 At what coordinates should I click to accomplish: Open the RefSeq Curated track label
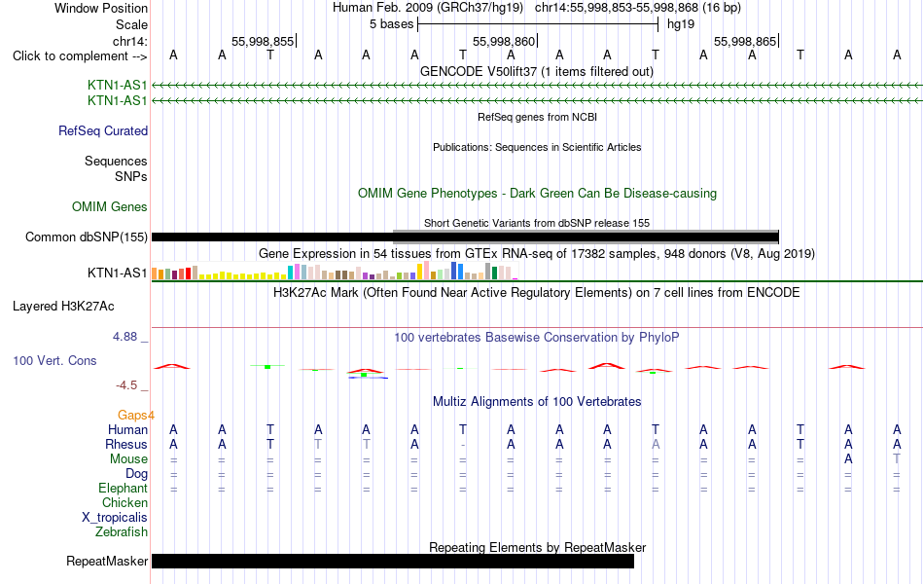tap(103, 131)
